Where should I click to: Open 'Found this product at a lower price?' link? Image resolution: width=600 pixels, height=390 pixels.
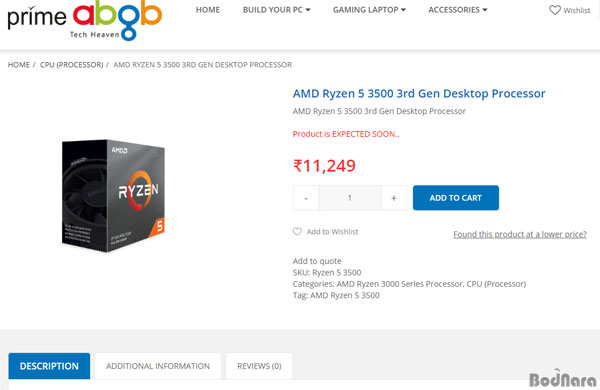(x=520, y=234)
